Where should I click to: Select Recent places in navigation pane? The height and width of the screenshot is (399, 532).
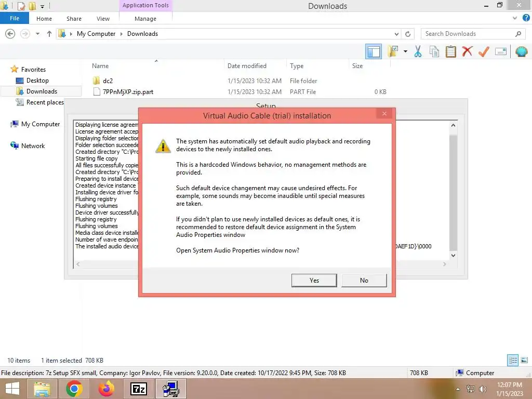point(45,102)
